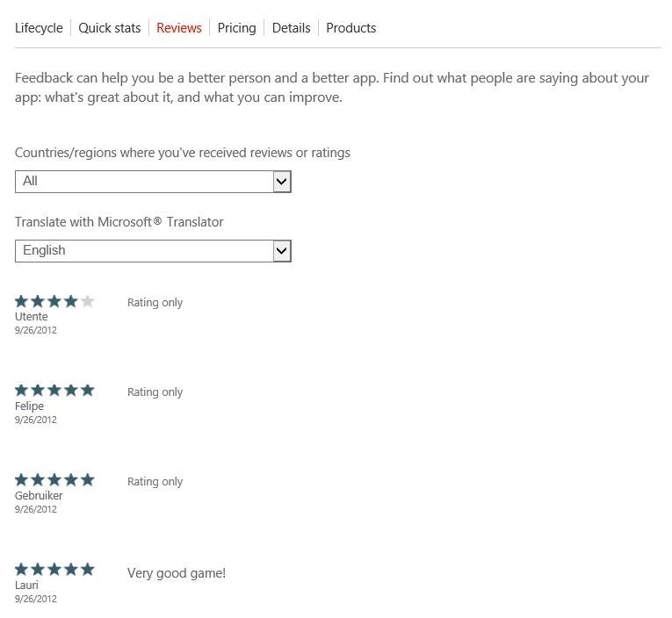Click the 'English' language combo box

pos(144,251)
